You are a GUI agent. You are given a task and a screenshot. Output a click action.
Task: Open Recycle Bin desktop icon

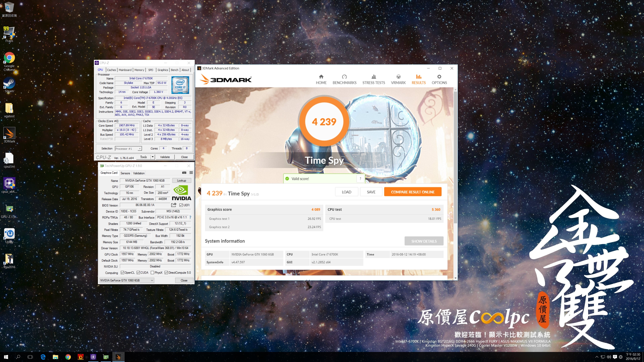[x=9, y=10]
